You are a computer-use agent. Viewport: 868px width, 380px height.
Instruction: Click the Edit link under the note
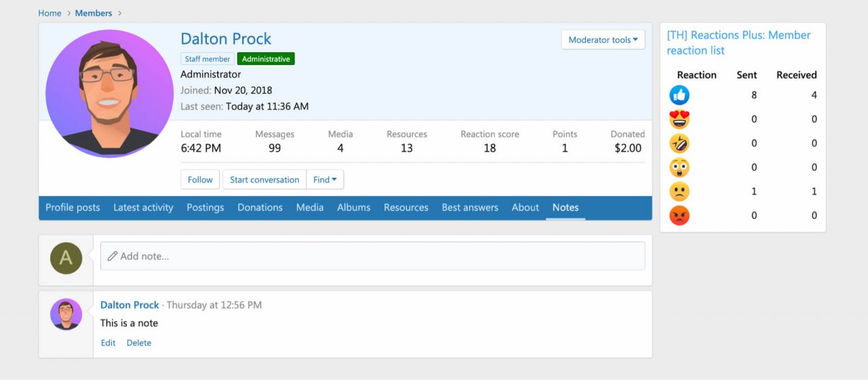[x=108, y=343]
